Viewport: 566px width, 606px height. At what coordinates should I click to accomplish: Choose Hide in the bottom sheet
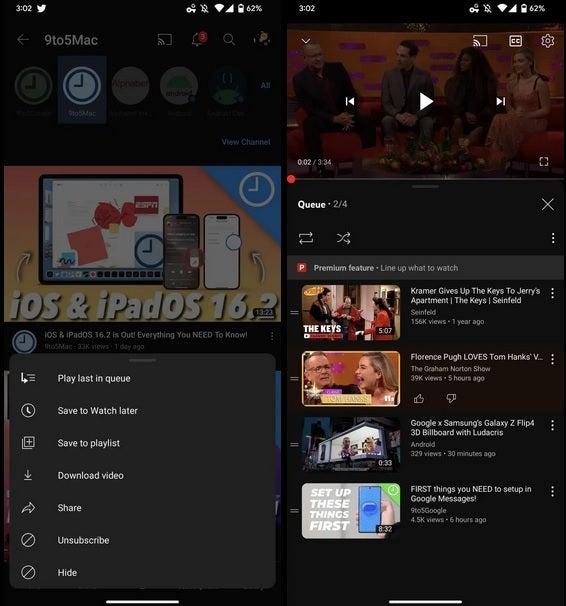[143, 572]
